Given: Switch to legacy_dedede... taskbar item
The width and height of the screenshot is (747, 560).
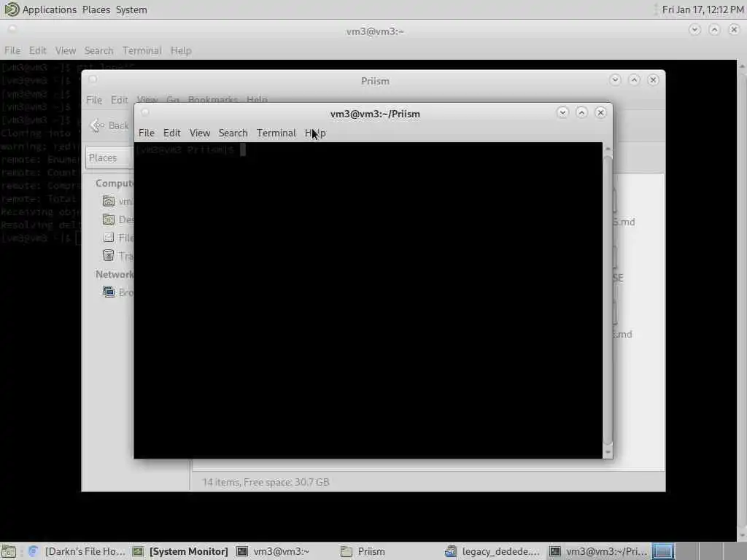Looking at the screenshot, I should coord(493,551).
